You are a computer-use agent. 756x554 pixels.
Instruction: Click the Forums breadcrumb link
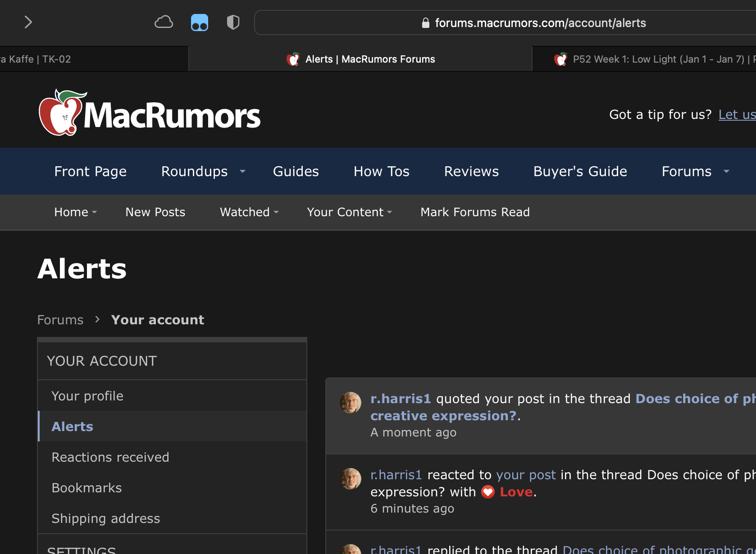pos(60,320)
